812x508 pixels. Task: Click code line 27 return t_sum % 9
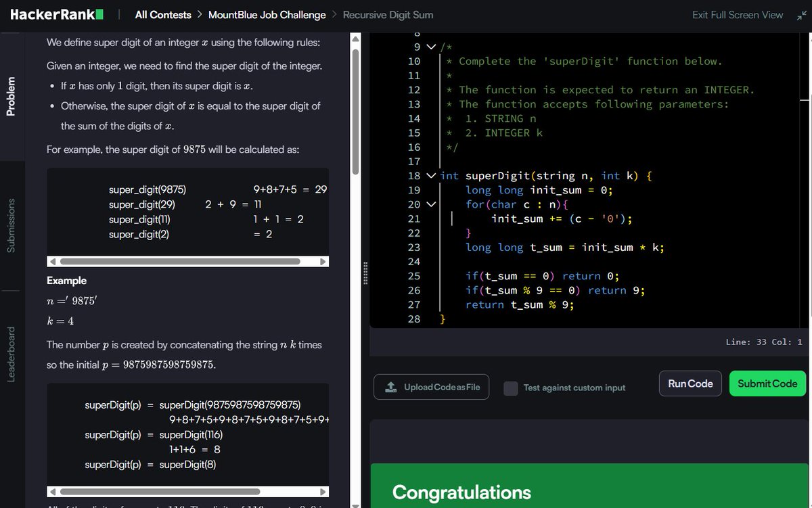pos(520,304)
